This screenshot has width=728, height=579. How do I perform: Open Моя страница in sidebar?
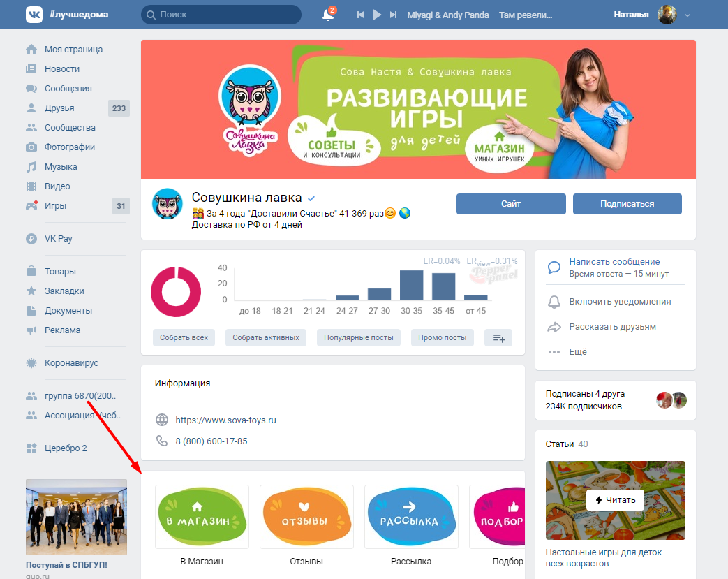(x=74, y=50)
